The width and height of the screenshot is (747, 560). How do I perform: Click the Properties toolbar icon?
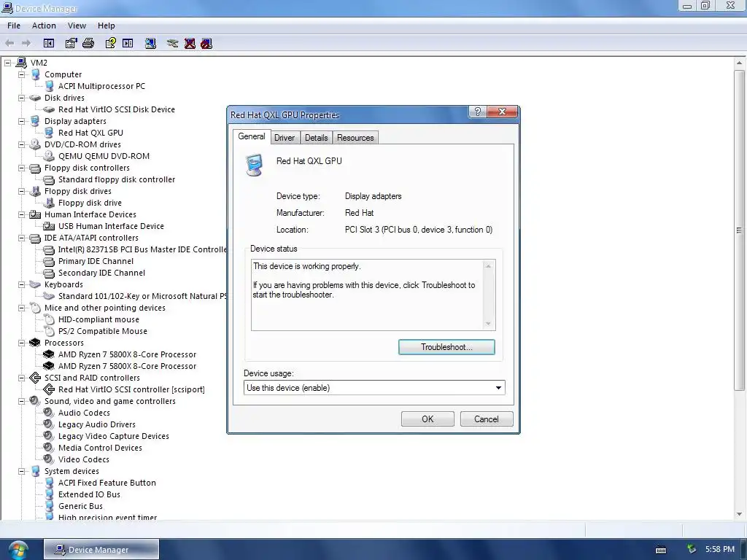point(71,43)
